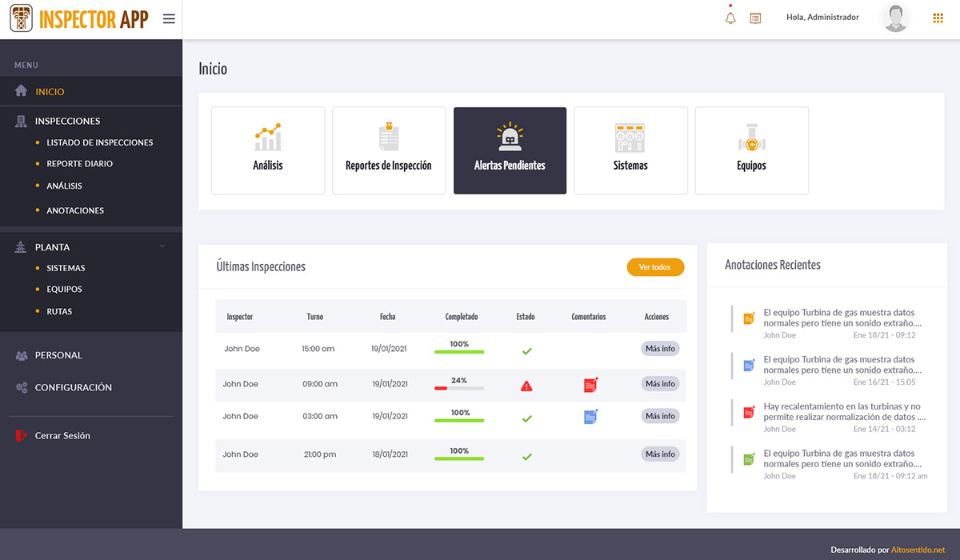Screen dimensions: 960x560
Task: Open the Análisis chart card
Action: pyautogui.click(x=268, y=150)
